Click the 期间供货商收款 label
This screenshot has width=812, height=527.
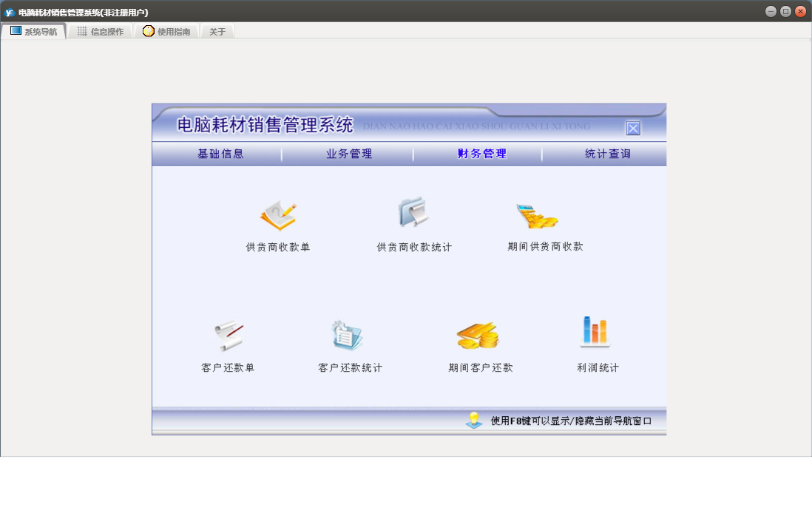545,246
